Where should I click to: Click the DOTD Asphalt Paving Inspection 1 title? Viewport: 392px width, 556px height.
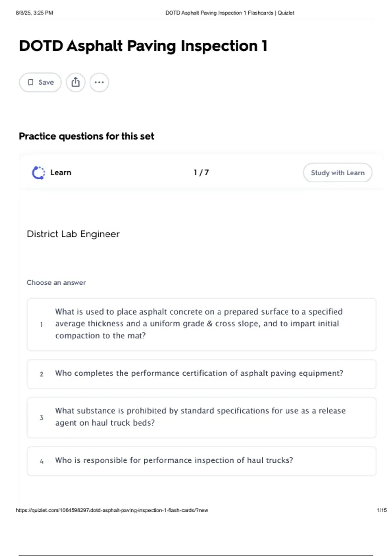pyautogui.click(x=143, y=46)
